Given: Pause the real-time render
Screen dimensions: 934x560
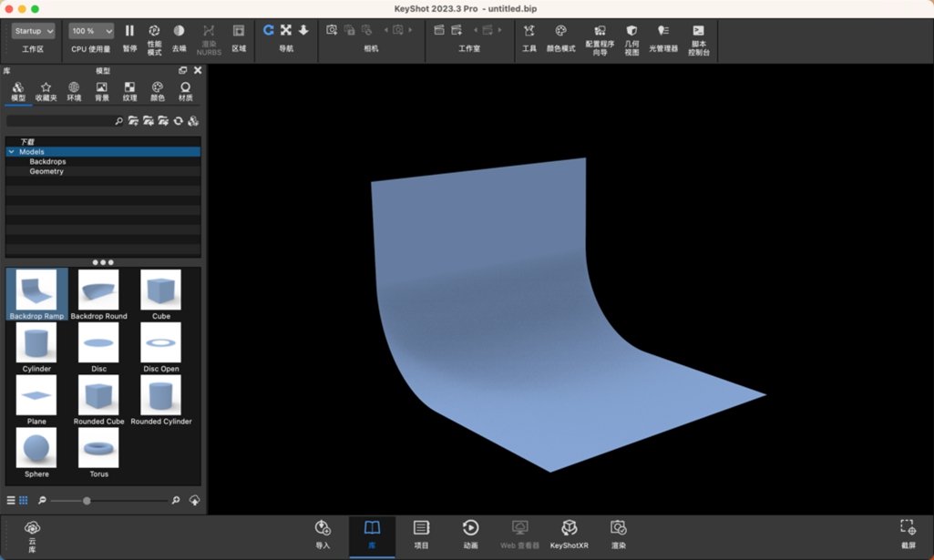Looking at the screenshot, I should click(x=129, y=31).
